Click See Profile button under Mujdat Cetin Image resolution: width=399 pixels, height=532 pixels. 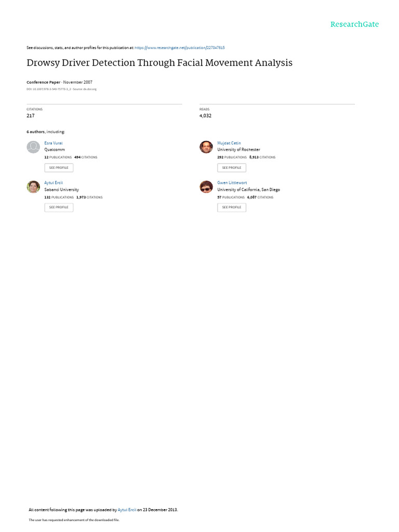(232, 168)
